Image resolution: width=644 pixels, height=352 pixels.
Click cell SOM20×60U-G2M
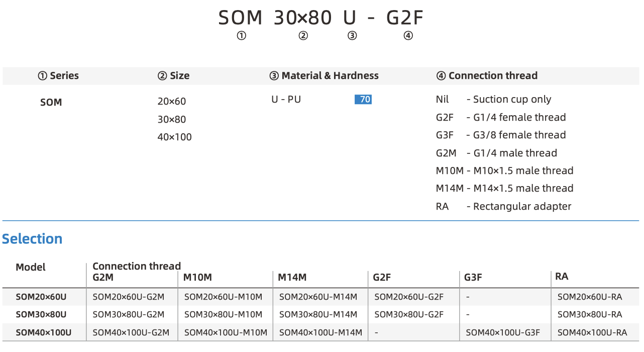pos(129,297)
